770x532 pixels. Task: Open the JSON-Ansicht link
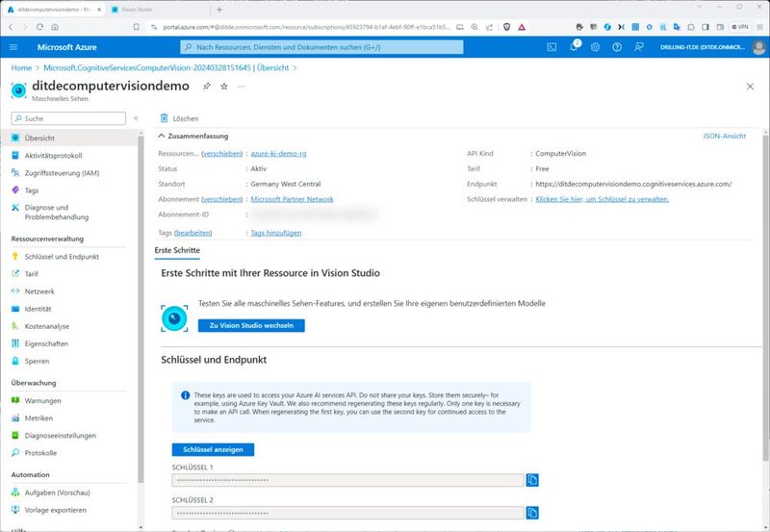725,136
